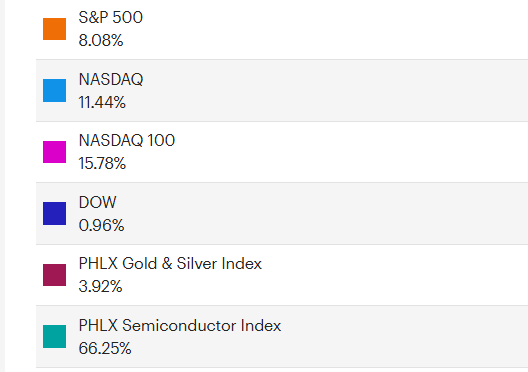Click the S&P 500 legend label
Screen dimensions: 528x372
[x=110, y=18]
